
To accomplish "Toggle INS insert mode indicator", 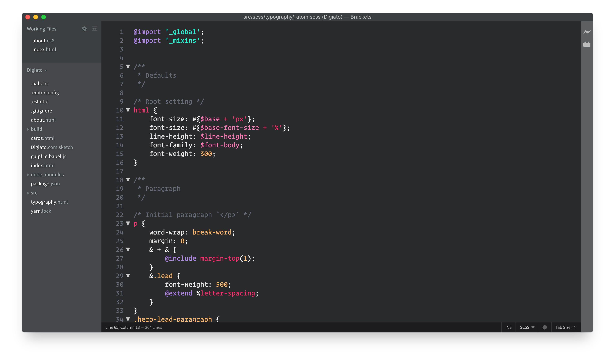I will coord(508,327).
